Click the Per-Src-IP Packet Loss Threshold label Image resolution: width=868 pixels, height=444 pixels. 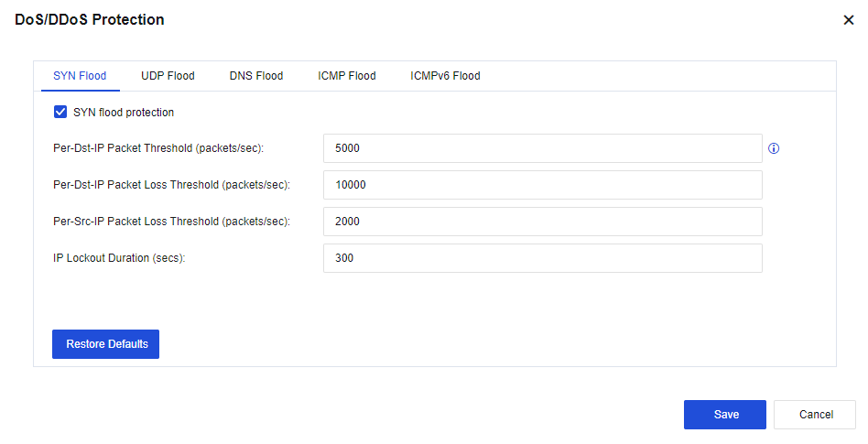[x=171, y=222]
